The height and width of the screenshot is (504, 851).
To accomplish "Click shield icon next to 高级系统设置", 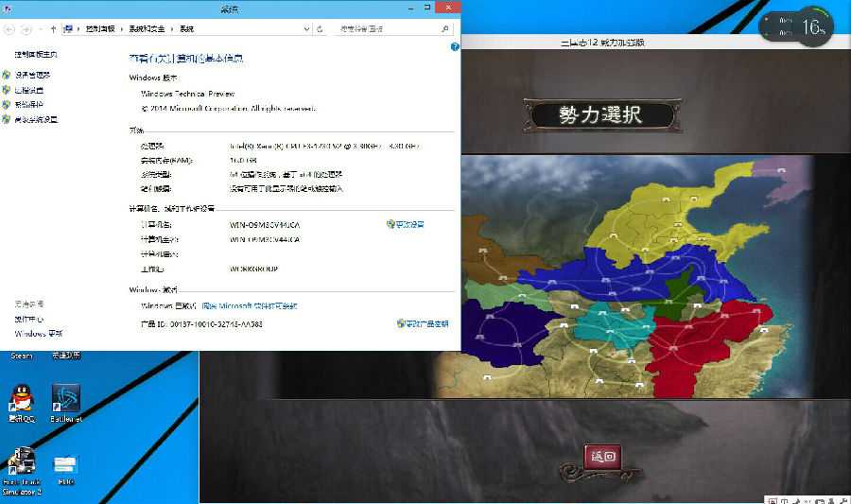I will pyautogui.click(x=7, y=119).
